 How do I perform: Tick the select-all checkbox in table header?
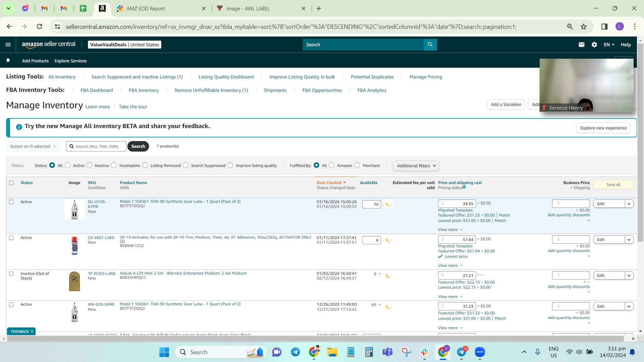11,183
